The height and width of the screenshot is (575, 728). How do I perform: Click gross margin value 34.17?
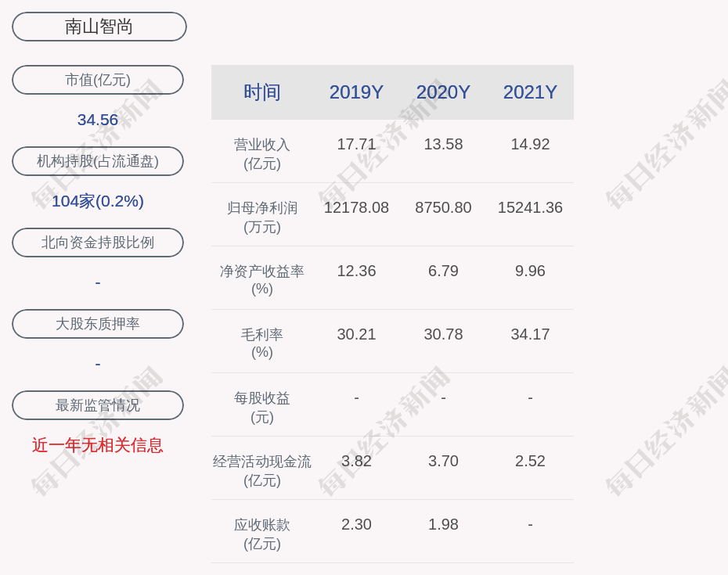click(x=530, y=334)
